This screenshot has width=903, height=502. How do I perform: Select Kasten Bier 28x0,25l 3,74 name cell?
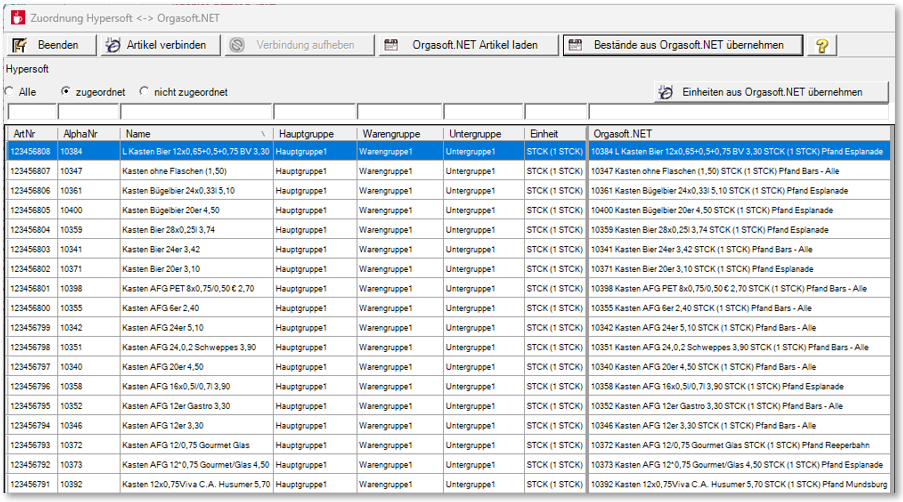coord(196,230)
